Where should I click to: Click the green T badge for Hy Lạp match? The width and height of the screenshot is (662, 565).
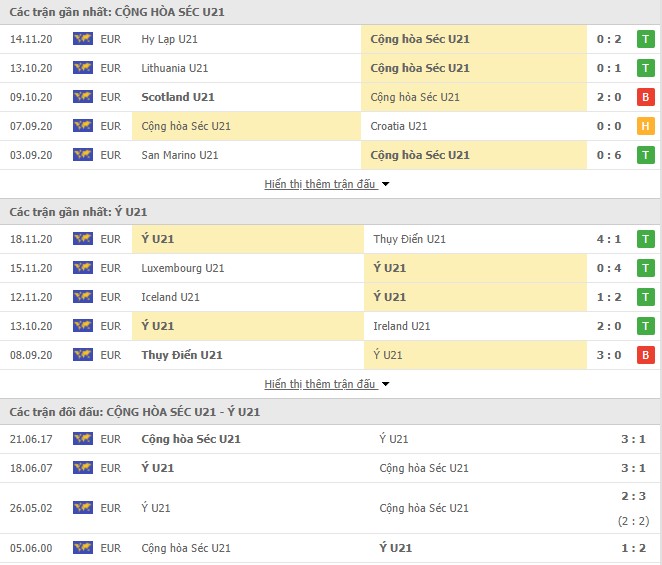pos(646,39)
